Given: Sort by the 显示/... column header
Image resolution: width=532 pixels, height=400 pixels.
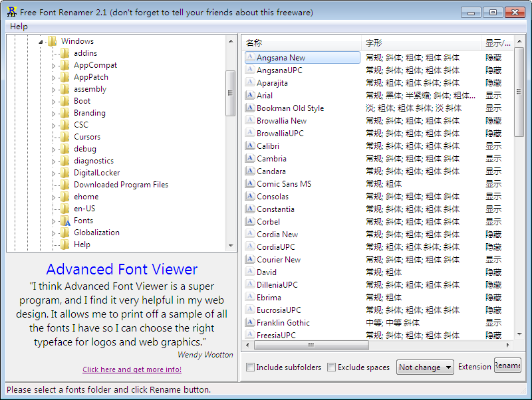Looking at the screenshot, I should (x=497, y=43).
